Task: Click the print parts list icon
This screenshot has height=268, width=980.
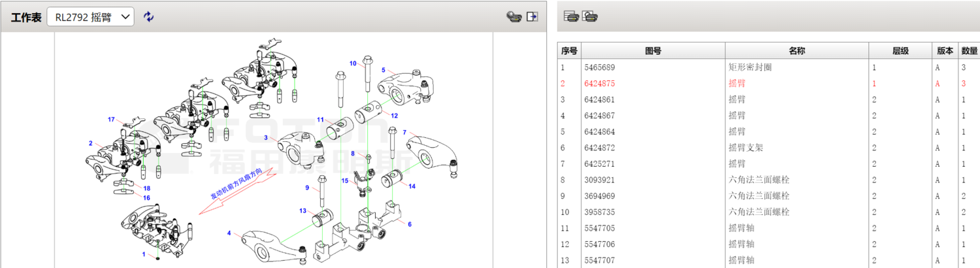Action: (x=571, y=17)
